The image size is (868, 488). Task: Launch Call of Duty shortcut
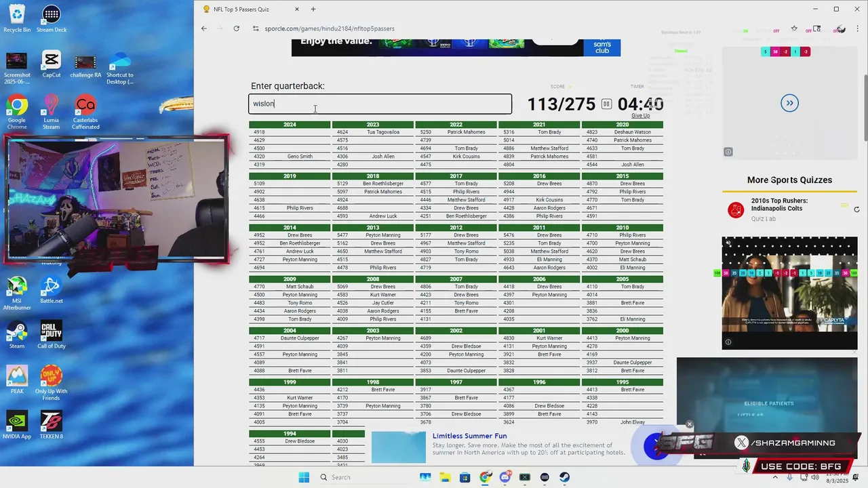[51, 335]
